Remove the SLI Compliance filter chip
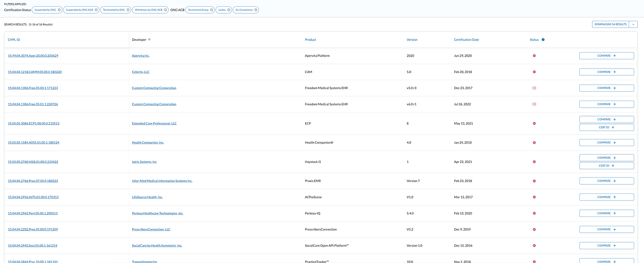Image resolution: width=644 pixels, height=263 pixels. tap(256, 10)
